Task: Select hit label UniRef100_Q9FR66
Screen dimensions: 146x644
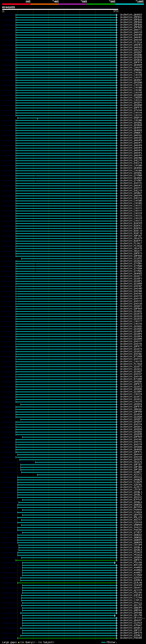Action: click(x=131, y=256)
